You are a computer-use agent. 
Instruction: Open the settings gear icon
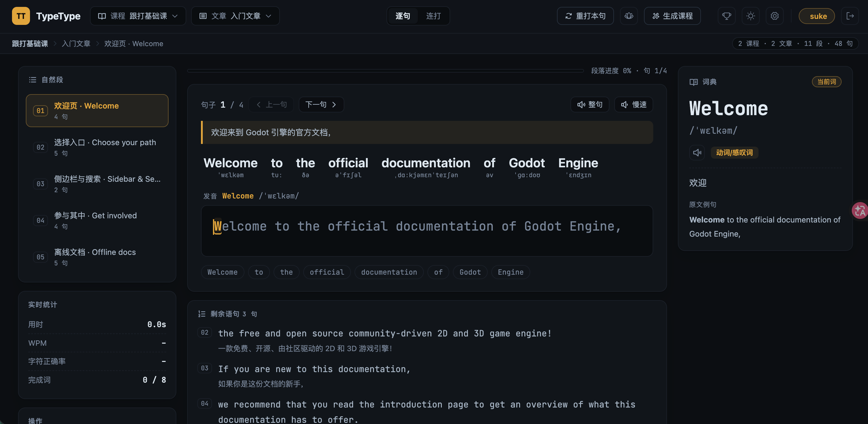pos(774,16)
